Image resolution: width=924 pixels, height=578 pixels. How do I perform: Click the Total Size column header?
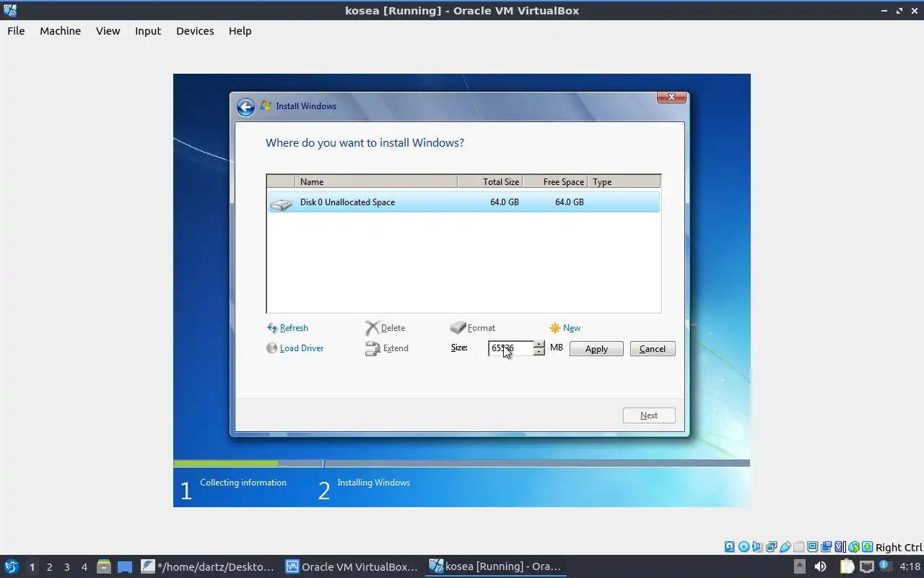490,181
